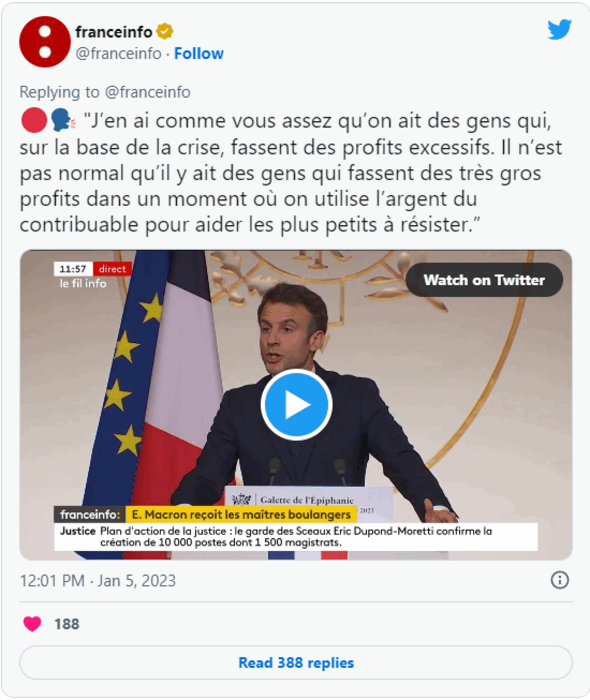
Task: Click the Justice news ticker in the video
Action: coord(296,537)
